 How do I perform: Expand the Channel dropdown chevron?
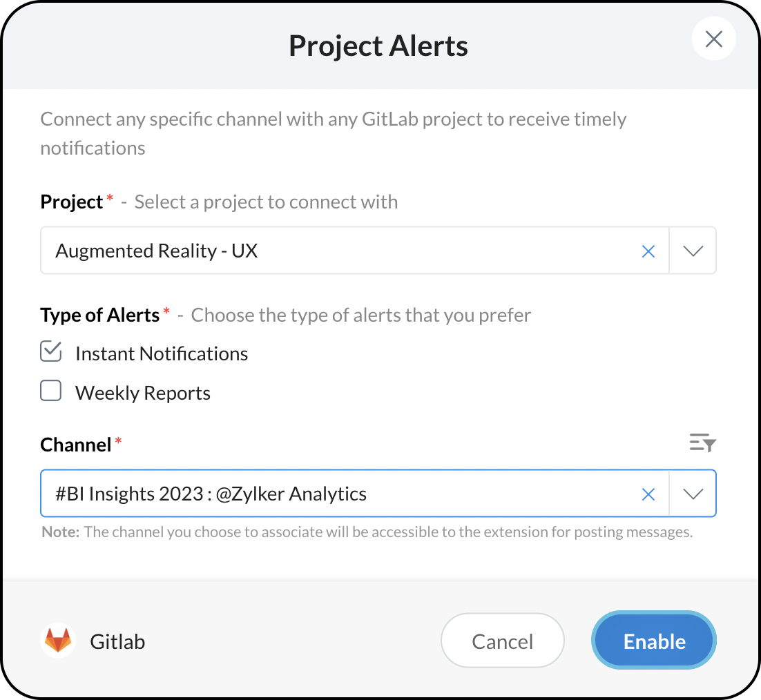coord(693,494)
